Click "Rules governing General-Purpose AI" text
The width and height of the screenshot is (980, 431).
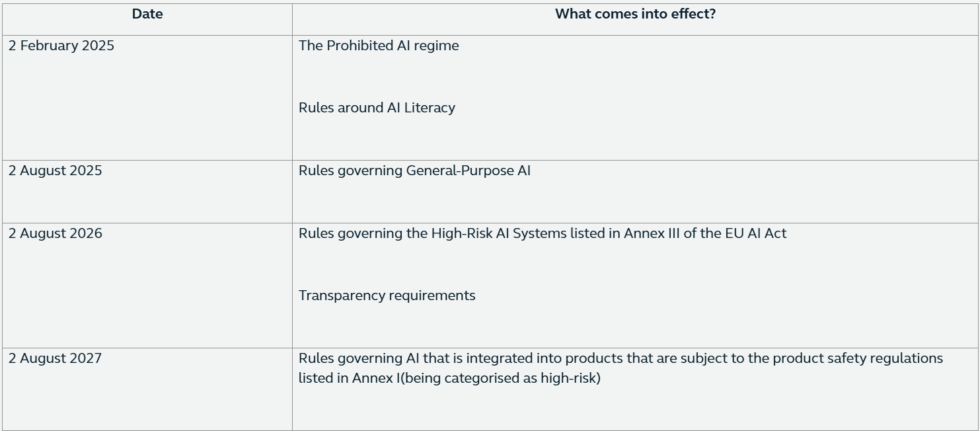[414, 171]
